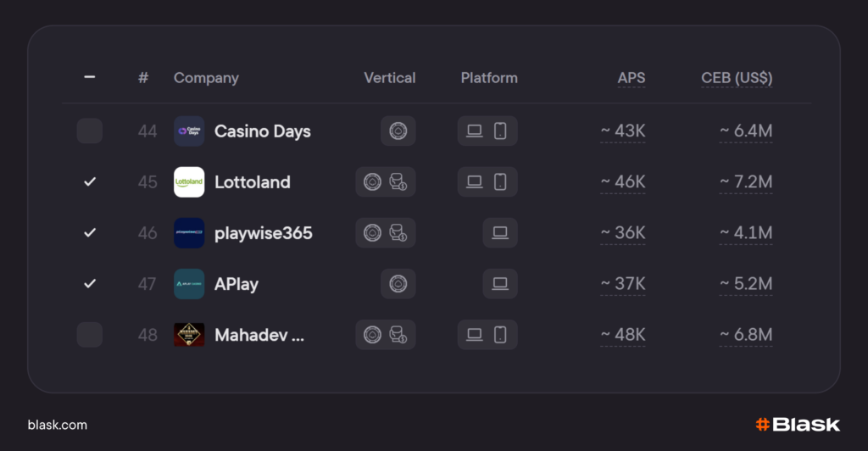868x451 pixels.
Task: Click the Casino Days mobile platform icon
Action: click(x=500, y=131)
